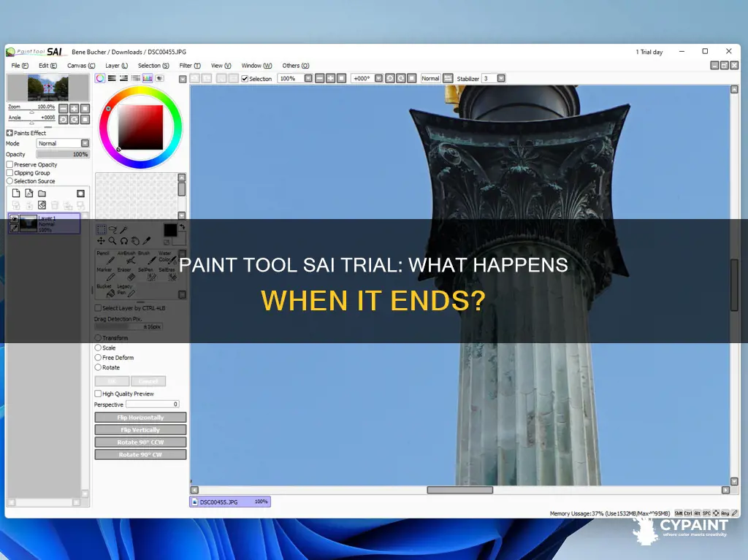Open the Stabilizer value dropdown
Screen dimensions: 748x560
[501, 78]
